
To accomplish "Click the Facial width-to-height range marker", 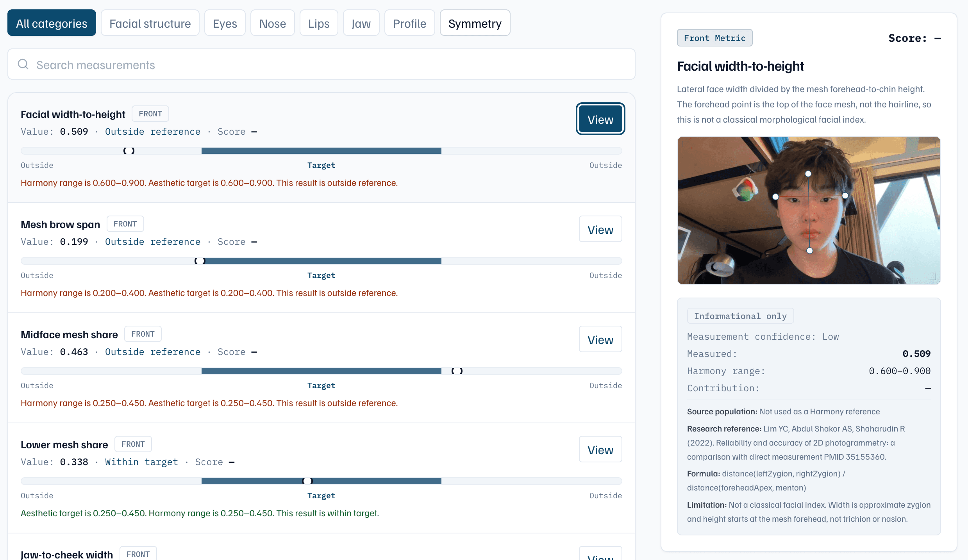I will 129,151.
